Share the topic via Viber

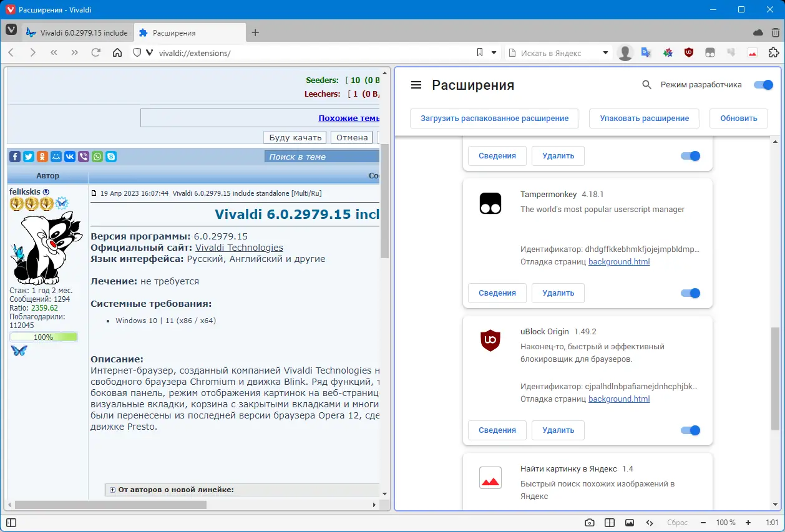click(84, 157)
